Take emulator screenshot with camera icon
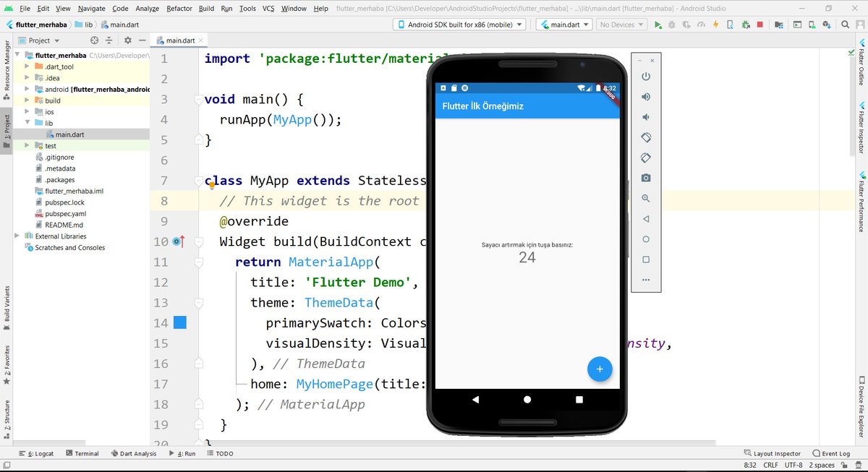The image size is (868, 472). point(646,178)
